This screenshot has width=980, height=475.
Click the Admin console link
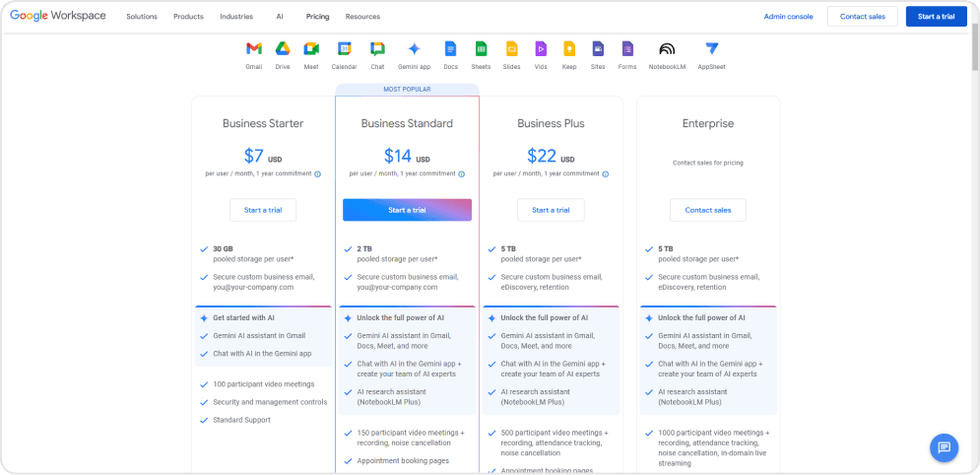788,17
